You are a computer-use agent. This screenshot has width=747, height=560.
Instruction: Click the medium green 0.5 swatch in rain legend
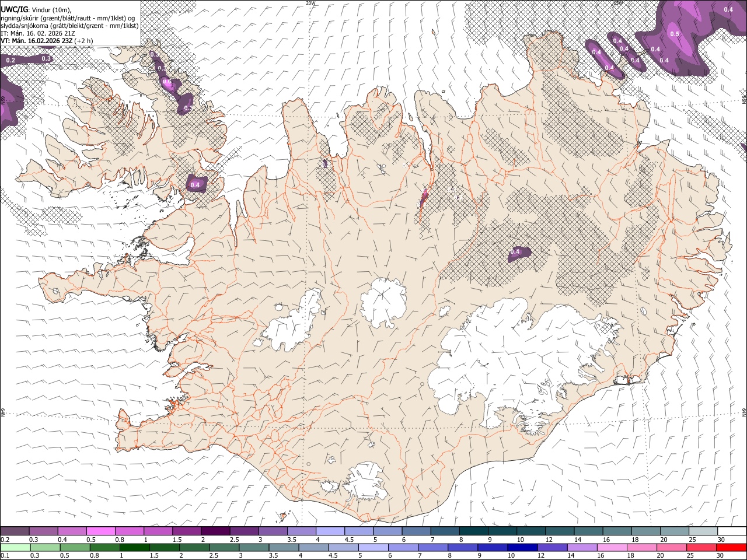point(75,547)
